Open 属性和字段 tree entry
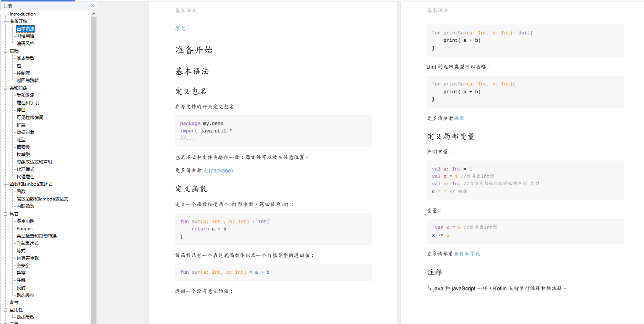644x324 pixels. pos(28,103)
